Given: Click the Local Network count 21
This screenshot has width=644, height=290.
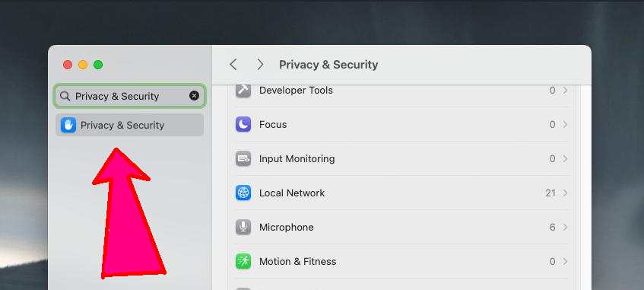Looking at the screenshot, I should point(550,193).
